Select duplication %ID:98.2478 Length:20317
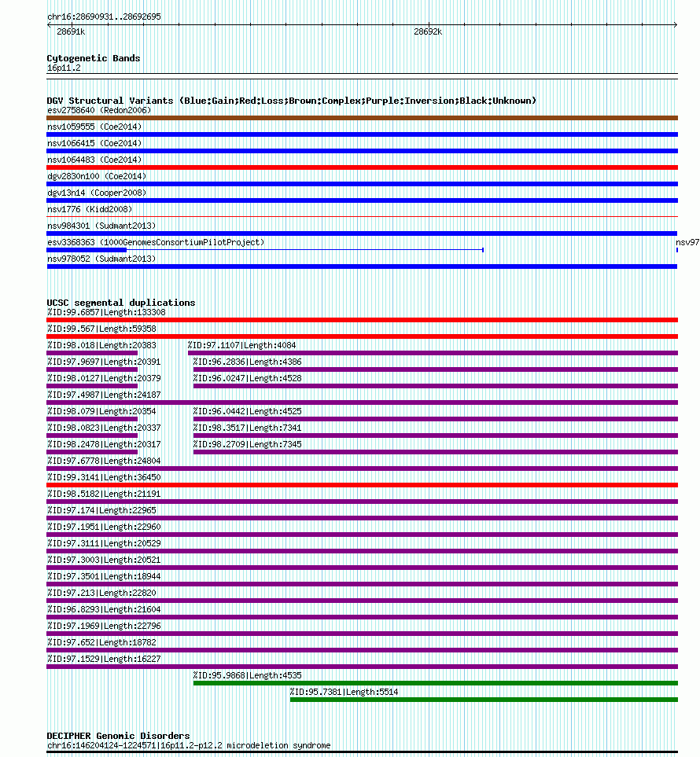Viewport: 700px width, 757px height. click(x=104, y=443)
